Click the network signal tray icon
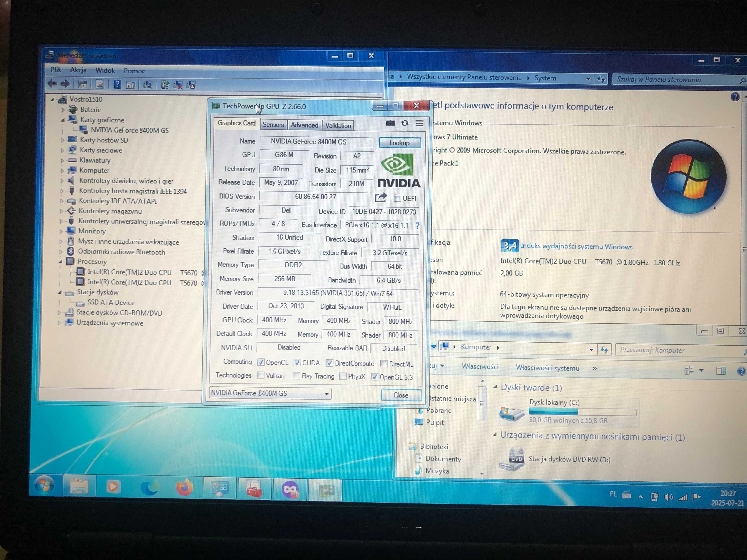The width and height of the screenshot is (747, 560). point(683,498)
